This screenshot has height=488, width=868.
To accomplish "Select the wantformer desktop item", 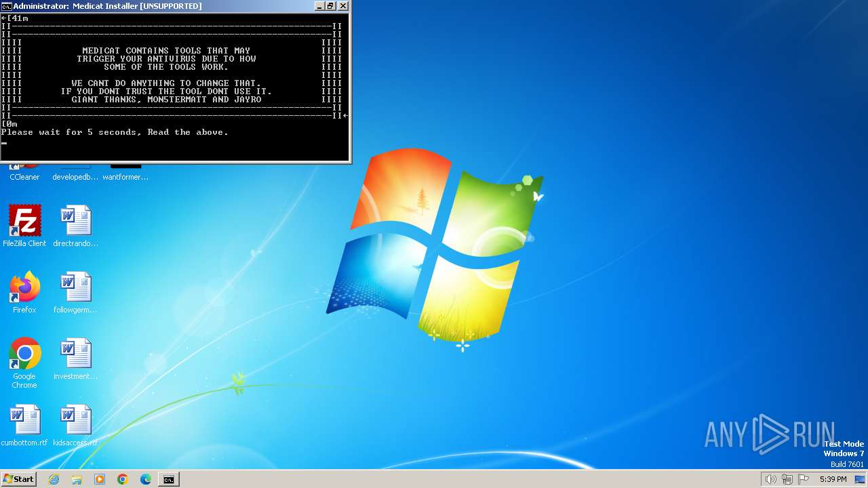I will [x=125, y=177].
